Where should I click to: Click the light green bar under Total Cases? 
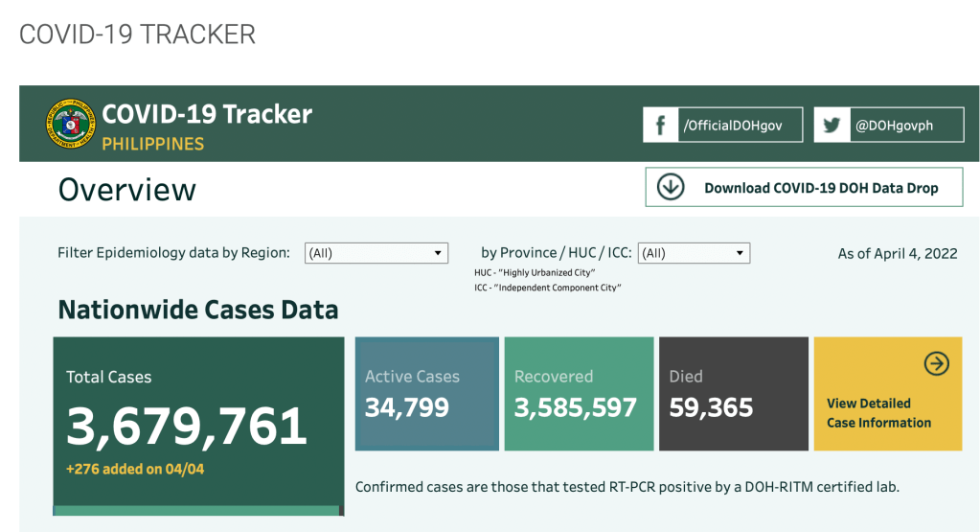pyautogui.click(x=196, y=511)
